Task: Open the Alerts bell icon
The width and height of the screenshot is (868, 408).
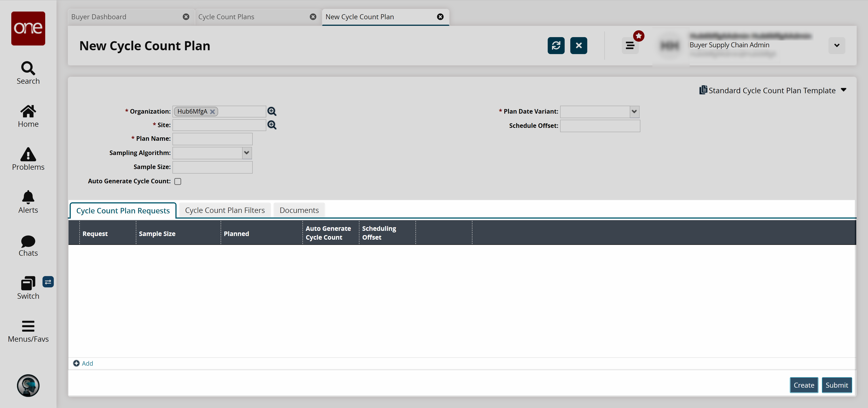Action: (x=28, y=202)
